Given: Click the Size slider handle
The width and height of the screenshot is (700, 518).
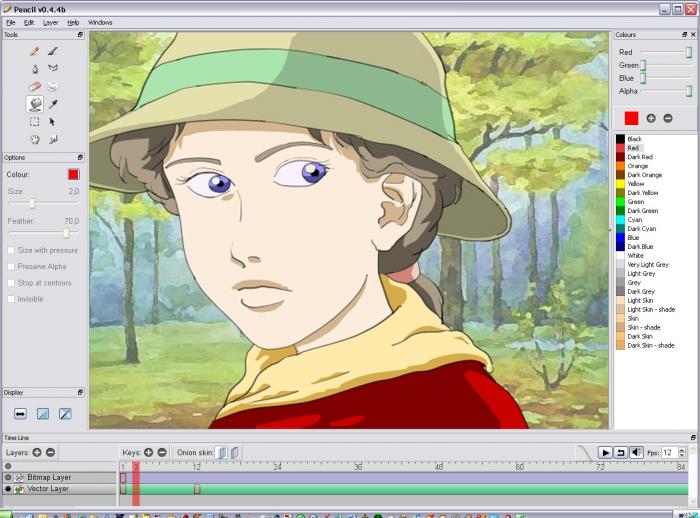Looking at the screenshot, I should (32, 203).
